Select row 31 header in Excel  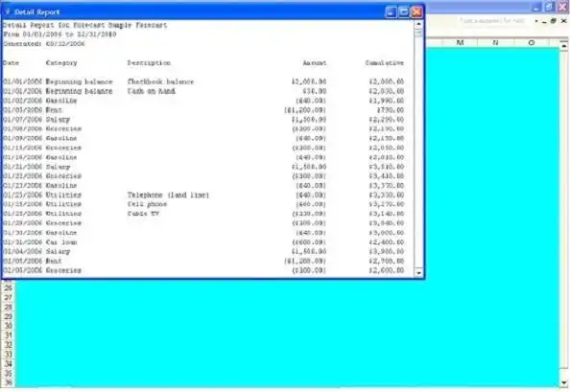[x=9, y=335]
